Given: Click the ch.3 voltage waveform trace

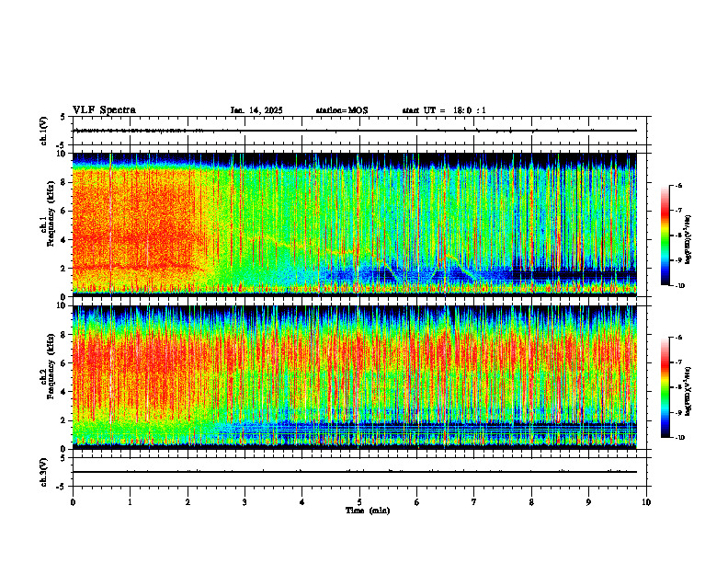Looking at the screenshot, I should coord(355,472).
